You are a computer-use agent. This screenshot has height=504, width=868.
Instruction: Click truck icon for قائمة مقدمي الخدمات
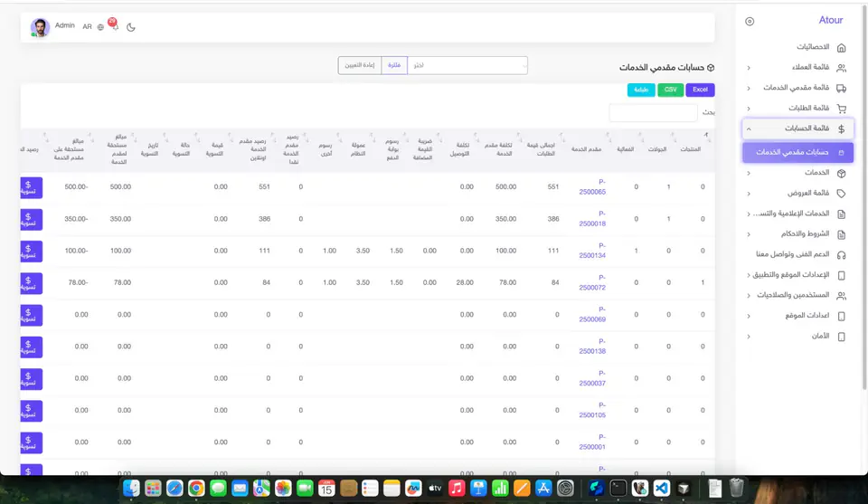point(842,88)
